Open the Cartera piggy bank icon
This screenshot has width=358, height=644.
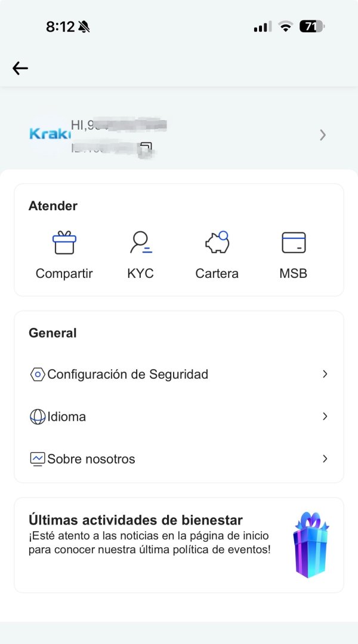pos(217,243)
